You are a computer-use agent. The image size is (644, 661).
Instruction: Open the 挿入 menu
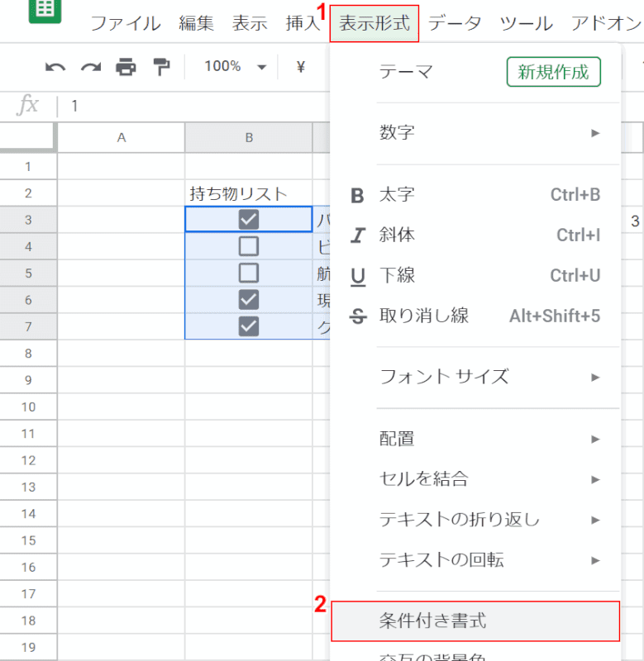[x=303, y=23]
